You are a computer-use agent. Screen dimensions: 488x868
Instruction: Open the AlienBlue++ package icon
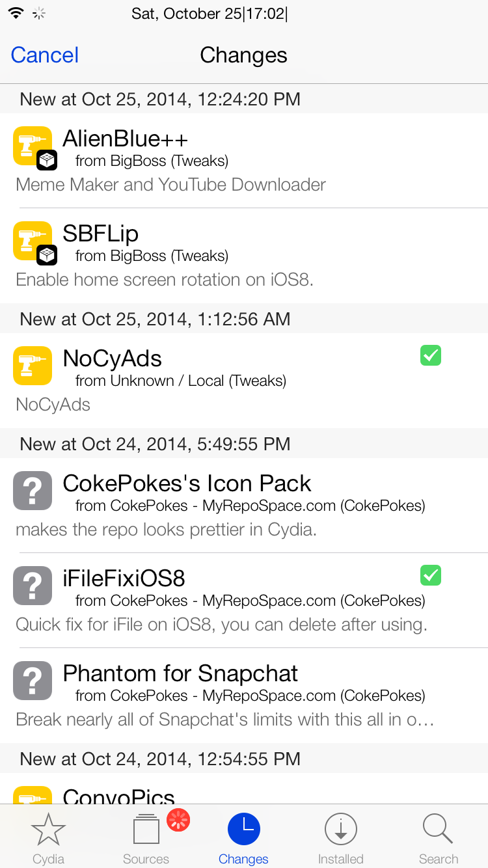(33, 146)
